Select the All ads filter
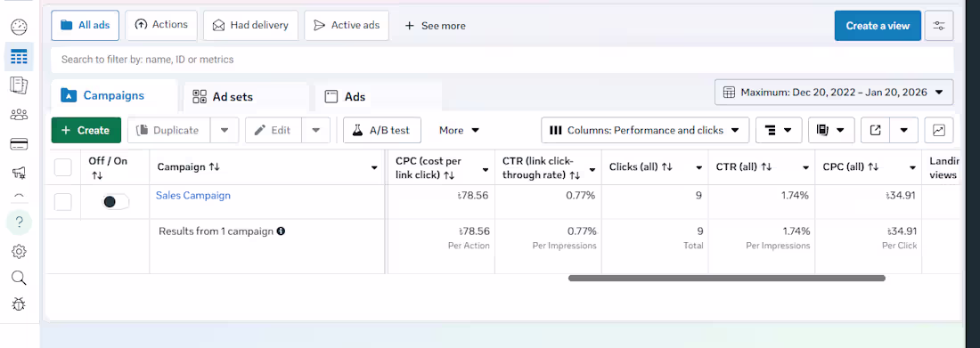This screenshot has height=348, width=980. [x=85, y=26]
